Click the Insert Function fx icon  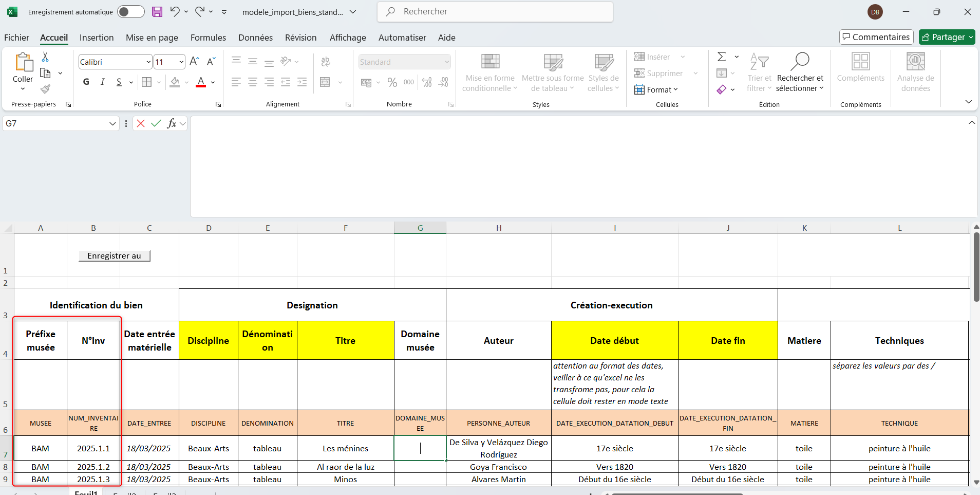click(172, 123)
